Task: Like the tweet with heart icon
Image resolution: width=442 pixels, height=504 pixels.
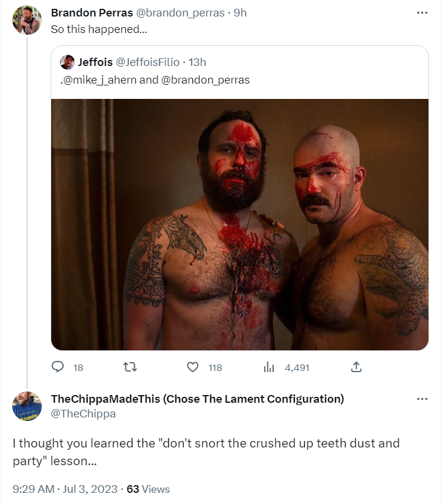Action: click(192, 367)
